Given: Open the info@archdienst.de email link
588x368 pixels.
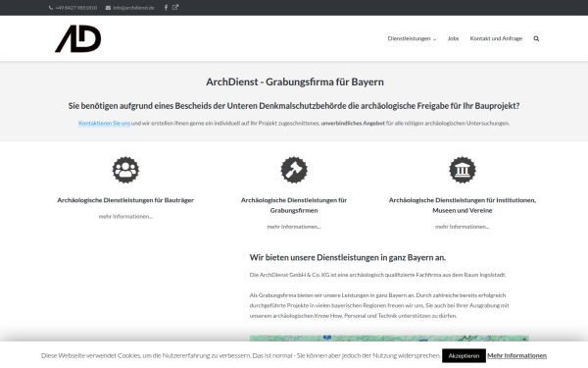Looking at the screenshot, I should [x=133, y=8].
